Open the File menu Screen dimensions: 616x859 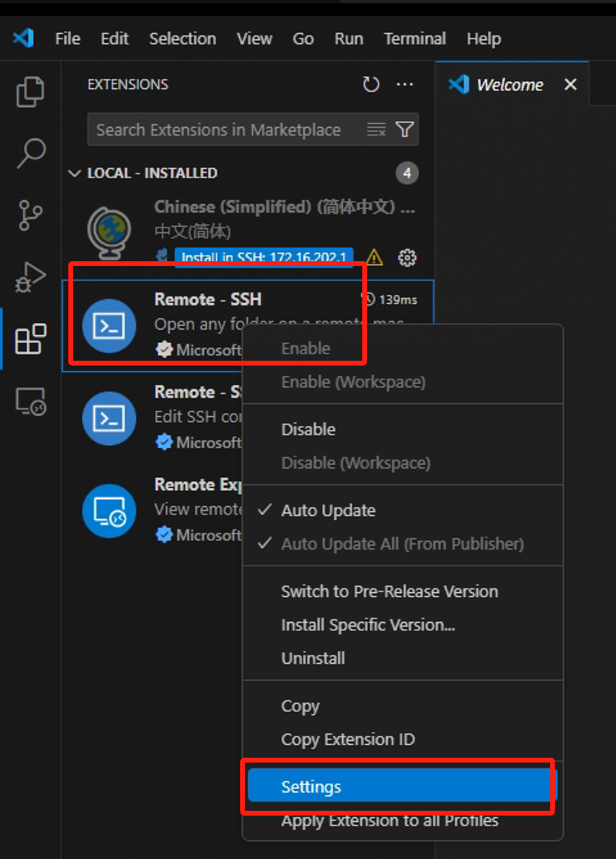click(x=68, y=39)
